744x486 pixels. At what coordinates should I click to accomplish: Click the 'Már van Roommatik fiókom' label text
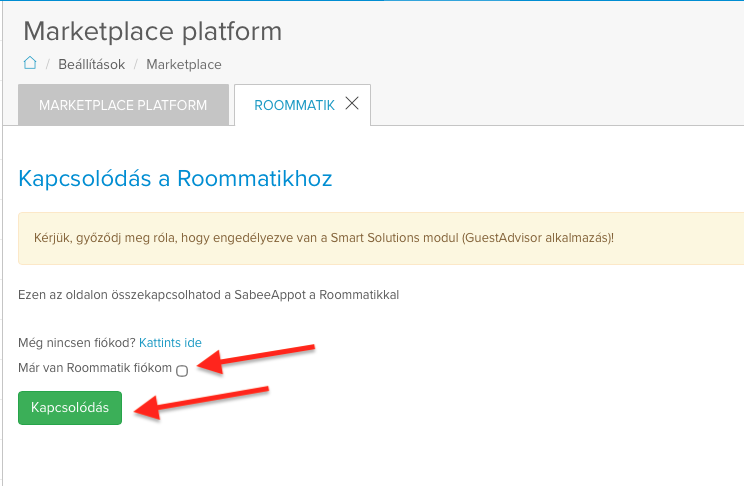click(x=95, y=368)
